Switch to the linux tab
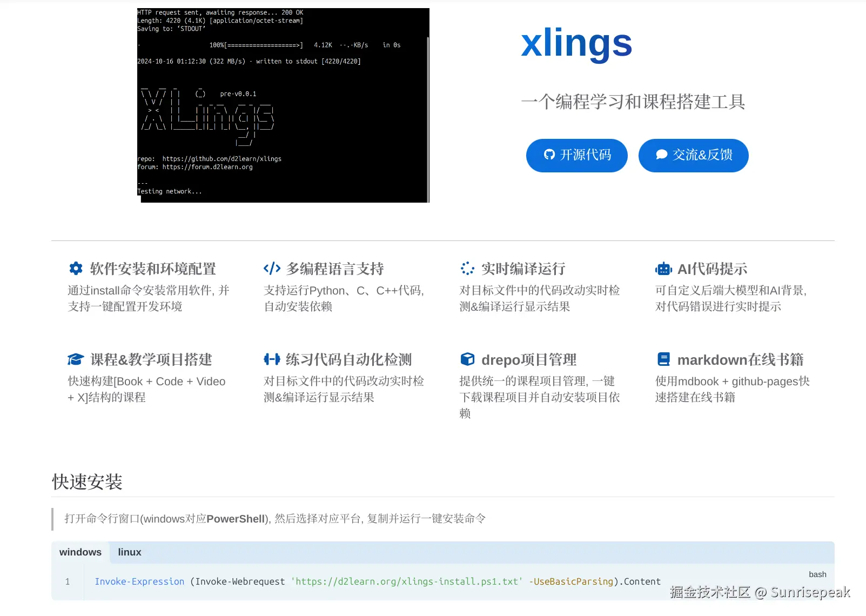Viewport: 866px width, 616px height. [129, 552]
